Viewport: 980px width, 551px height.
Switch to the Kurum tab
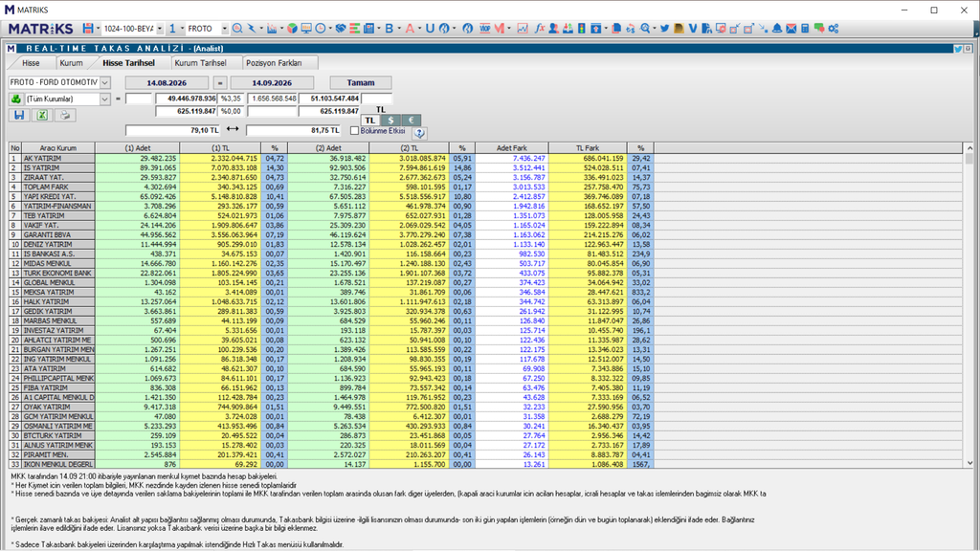(x=71, y=63)
